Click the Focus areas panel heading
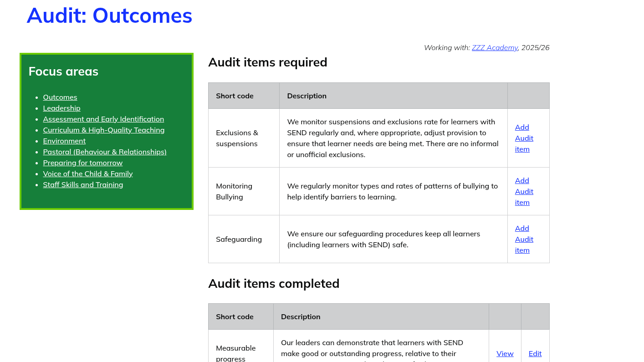 pyautogui.click(x=63, y=71)
